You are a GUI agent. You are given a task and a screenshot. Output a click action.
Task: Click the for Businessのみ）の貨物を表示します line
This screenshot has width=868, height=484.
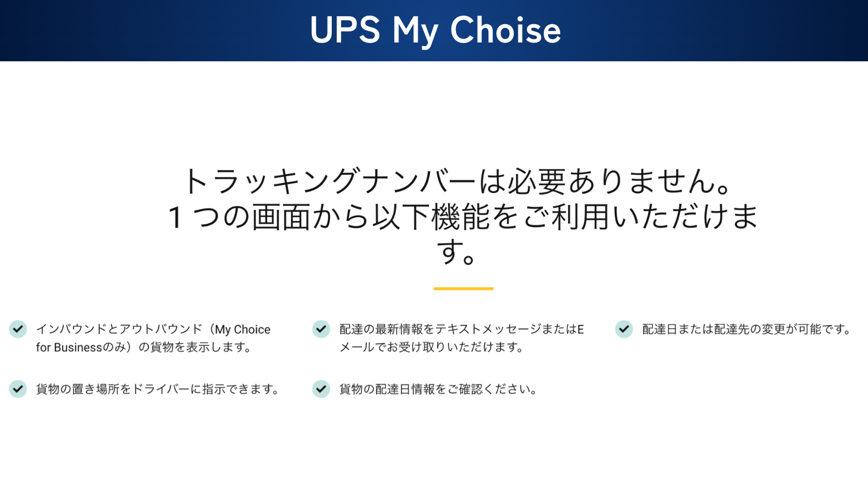pyautogui.click(x=144, y=347)
